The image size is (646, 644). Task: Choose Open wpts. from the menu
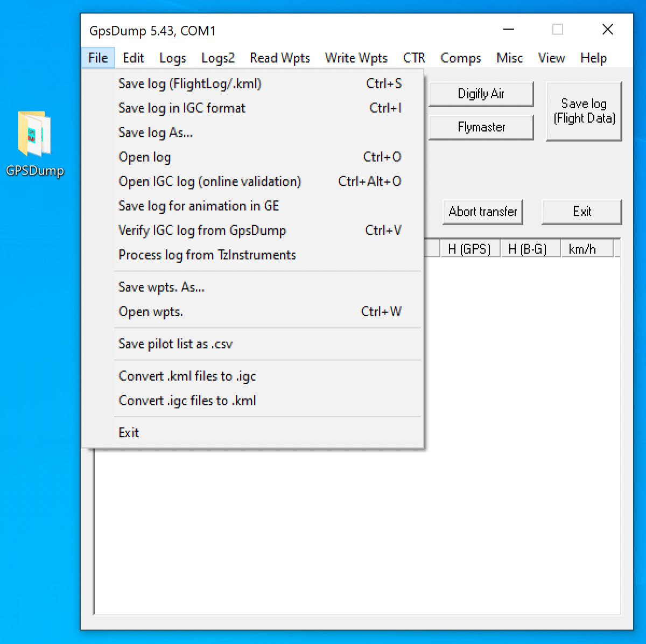pyautogui.click(x=150, y=312)
